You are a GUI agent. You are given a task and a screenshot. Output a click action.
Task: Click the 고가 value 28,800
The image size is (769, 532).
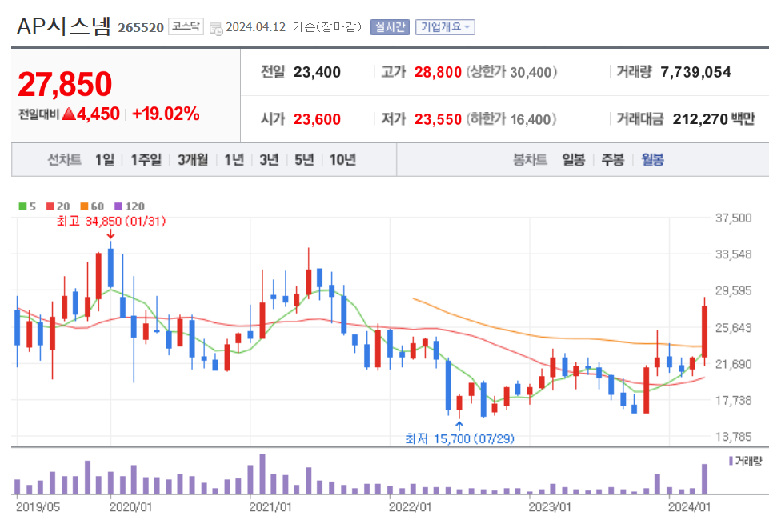(x=438, y=72)
